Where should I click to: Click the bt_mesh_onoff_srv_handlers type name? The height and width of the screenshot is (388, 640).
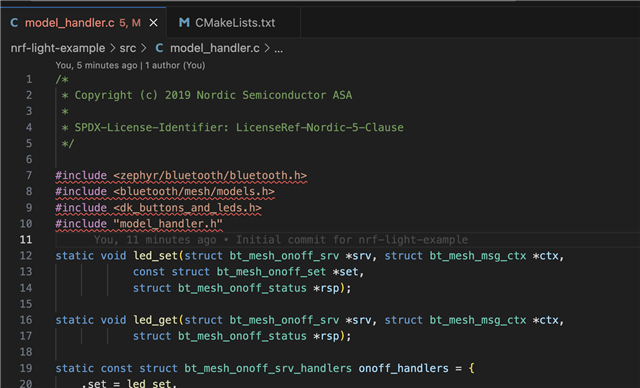pyautogui.click(x=268, y=368)
